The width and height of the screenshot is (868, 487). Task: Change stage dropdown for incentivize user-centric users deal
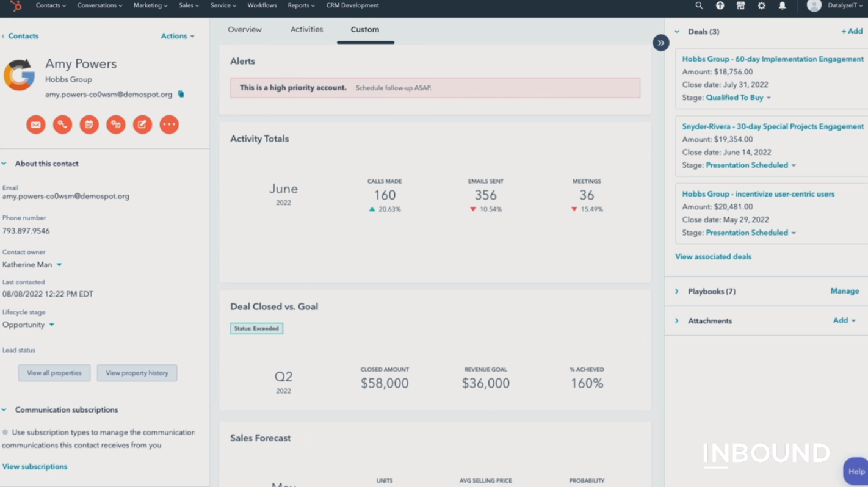pos(751,233)
